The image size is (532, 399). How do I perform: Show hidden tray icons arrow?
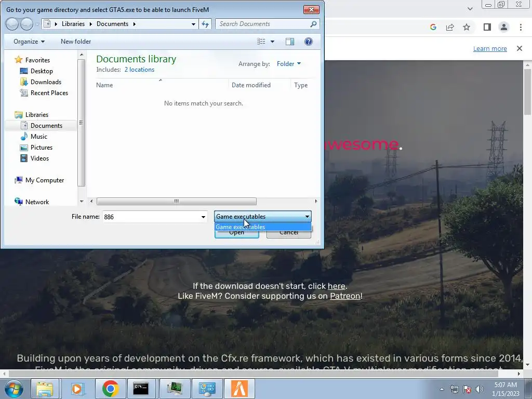click(442, 389)
